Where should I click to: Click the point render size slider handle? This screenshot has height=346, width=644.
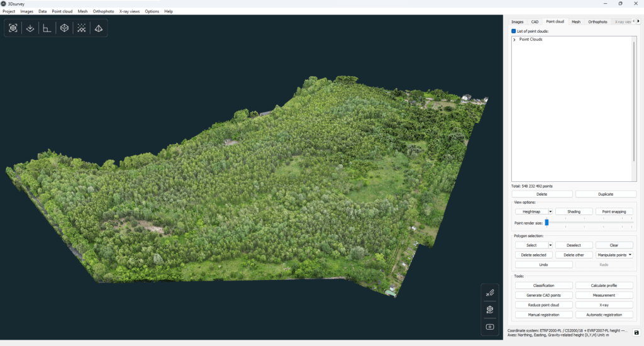(547, 222)
